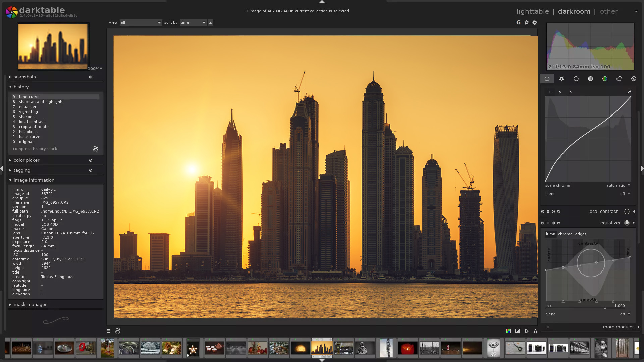Viewport: 644px width, 362px height.
Task: Click the tone curve color picker eyedropper
Action: click(x=629, y=92)
